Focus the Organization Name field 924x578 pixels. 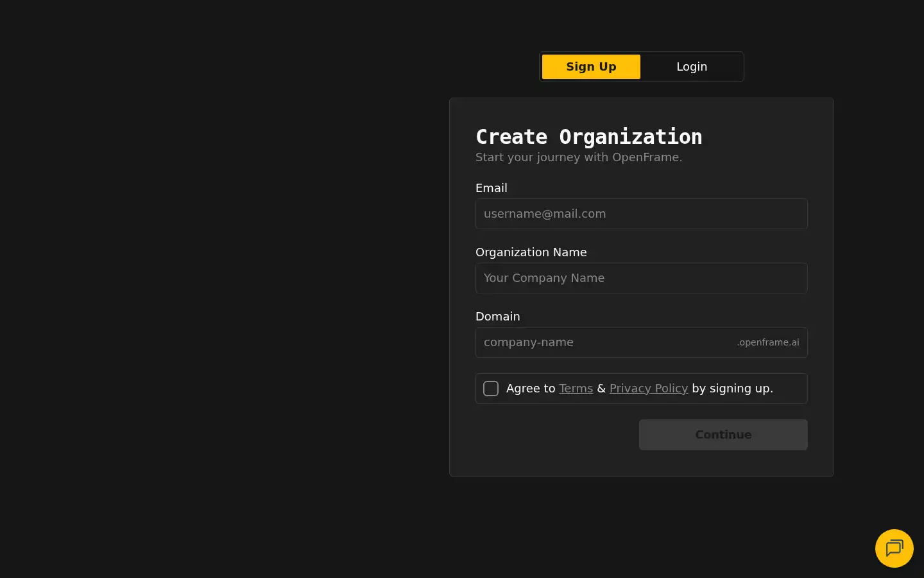641,278
